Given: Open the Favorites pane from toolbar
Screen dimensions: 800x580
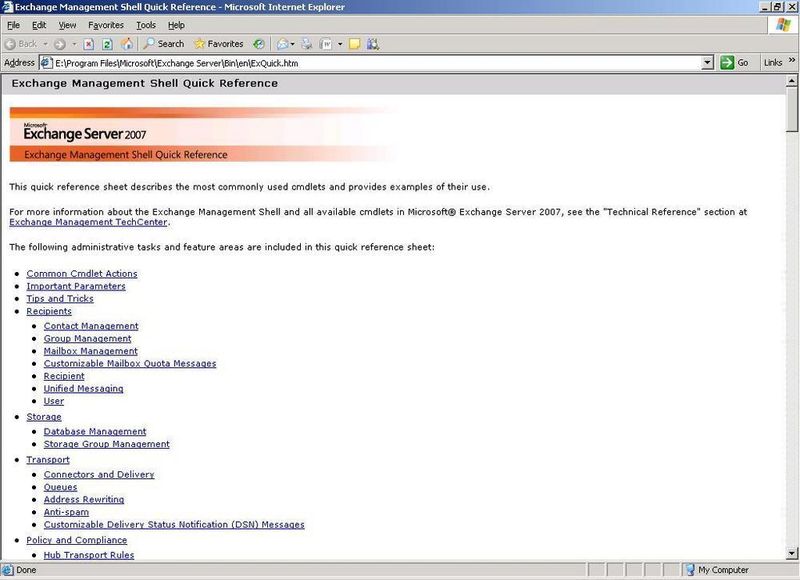Looking at the screenshot, I should 218,44.
